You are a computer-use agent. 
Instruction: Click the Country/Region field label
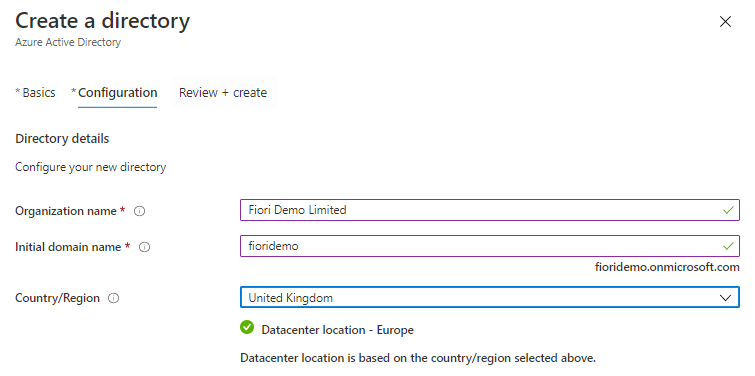pyautogui.click(x=57, y=298)
